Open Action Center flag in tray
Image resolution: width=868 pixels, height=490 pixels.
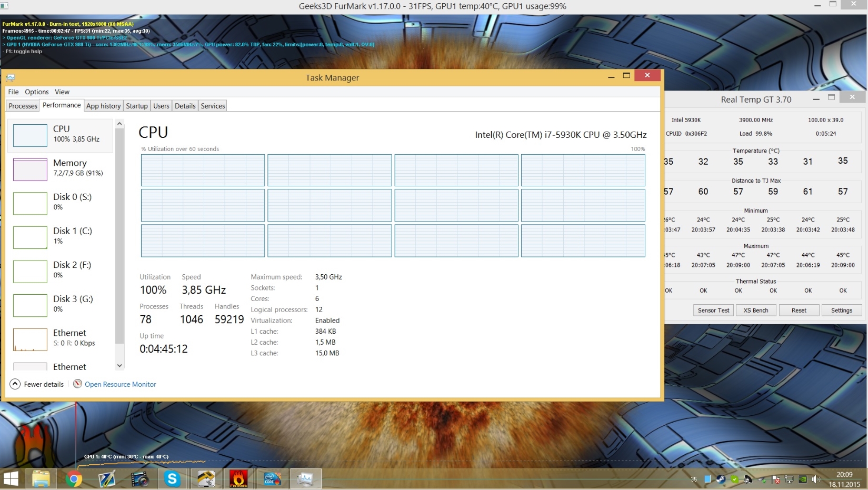pos(775,479)
